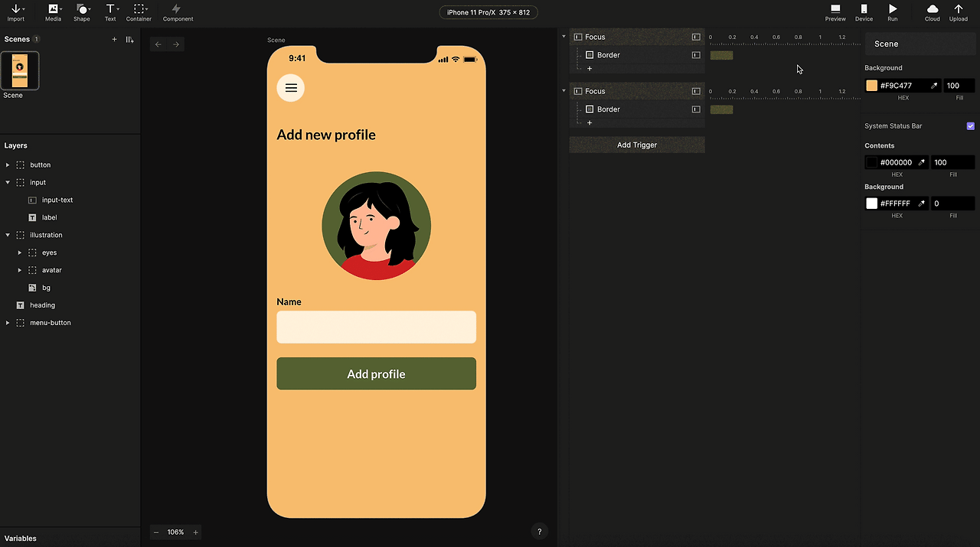
Task: Open Cloud options
Action: pos(932,12)
